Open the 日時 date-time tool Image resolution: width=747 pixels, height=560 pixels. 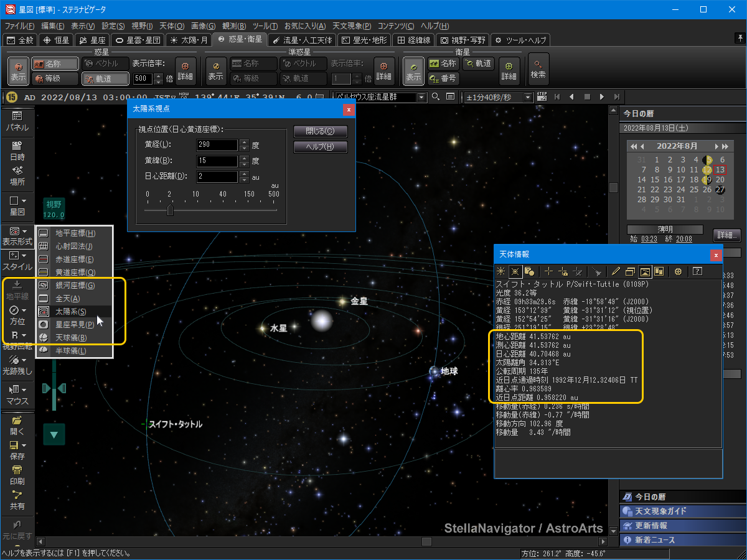point(17,151)
